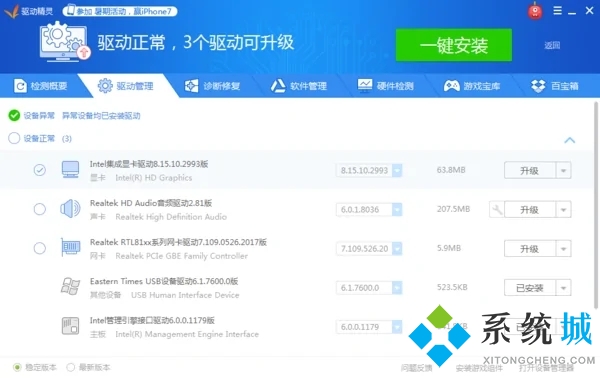Image resolution: width=600 pixels, height=378 pixels.
Task: Collapse the 设备正常 list with chevron
Action: pyautogui.click(x=569, y=140)
